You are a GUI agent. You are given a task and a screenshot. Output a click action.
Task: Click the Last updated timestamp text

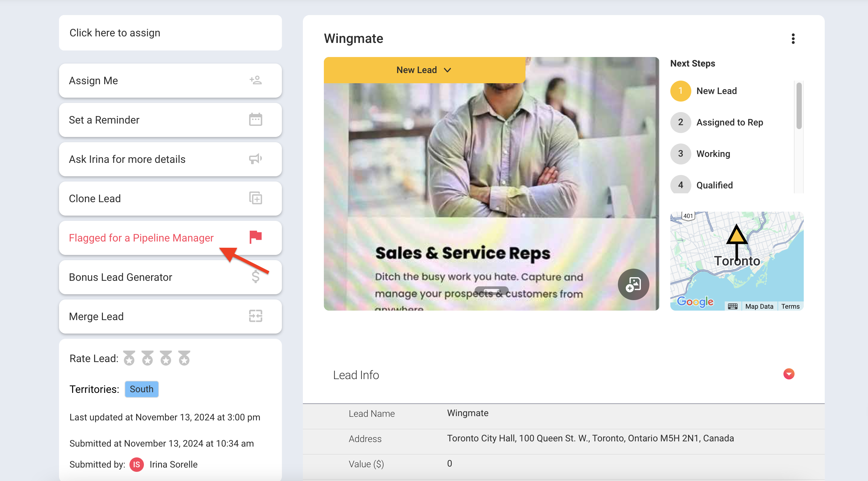pos(165,417)
